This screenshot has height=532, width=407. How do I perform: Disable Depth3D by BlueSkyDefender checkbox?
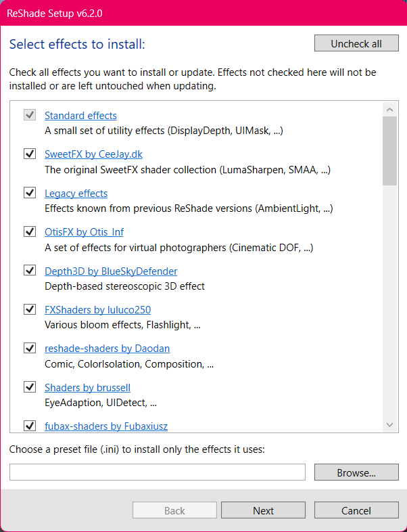coord(30,271)
